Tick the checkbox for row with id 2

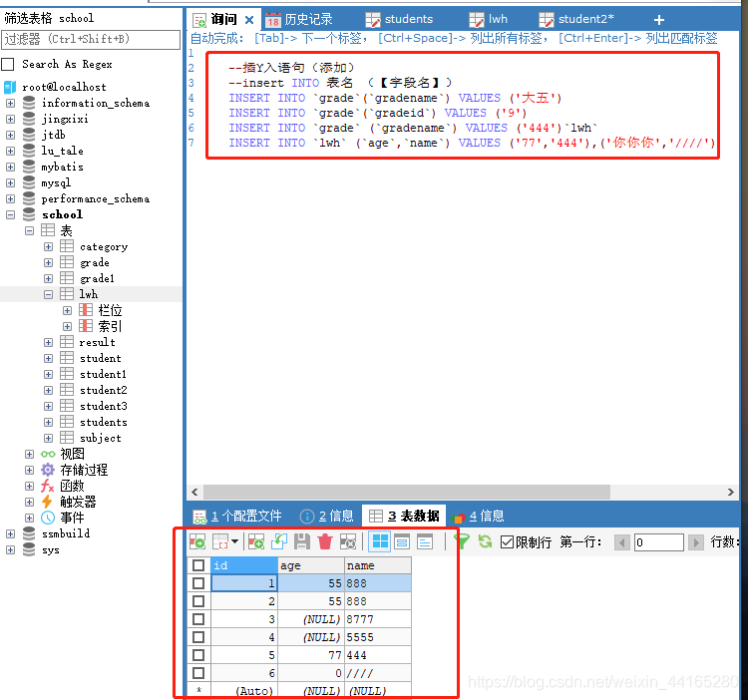(198, 601)
